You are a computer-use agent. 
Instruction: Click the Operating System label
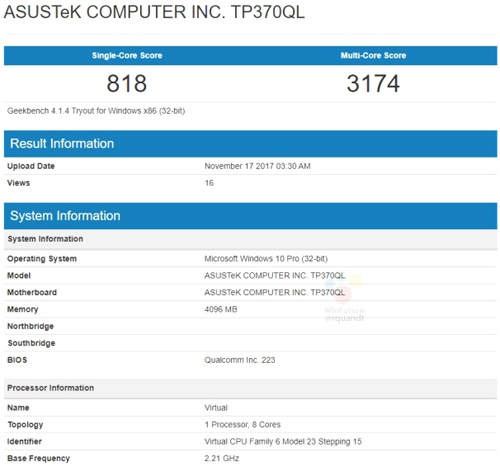pos(42,259)
